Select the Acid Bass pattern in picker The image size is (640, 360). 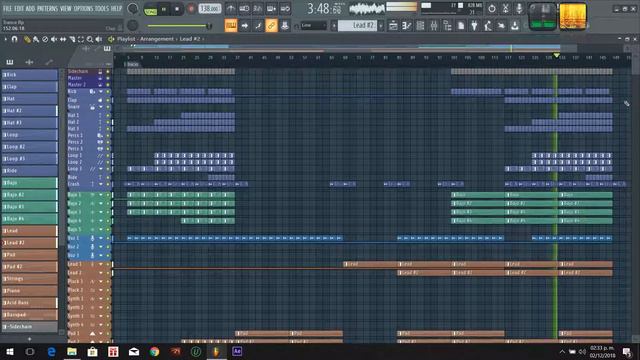(29, 303)
